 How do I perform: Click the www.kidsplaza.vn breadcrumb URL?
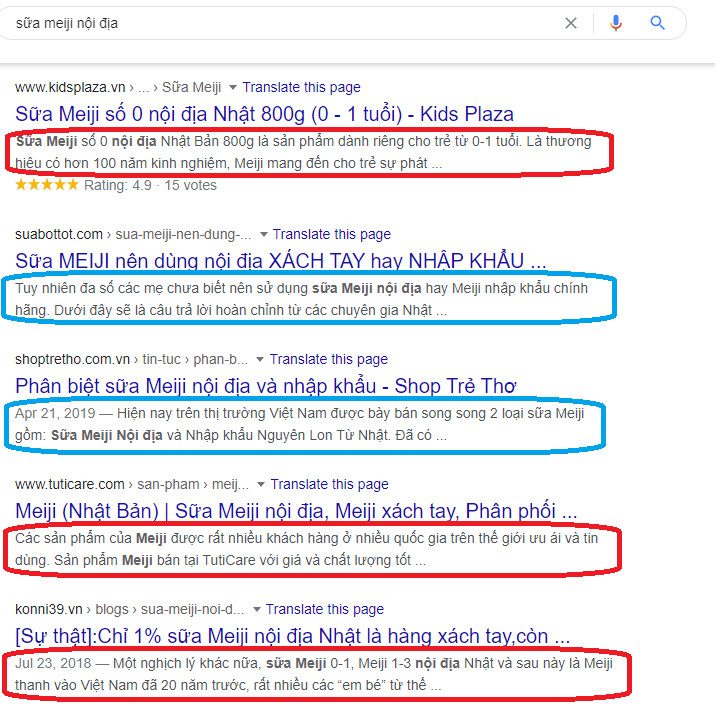pos(118,87)
